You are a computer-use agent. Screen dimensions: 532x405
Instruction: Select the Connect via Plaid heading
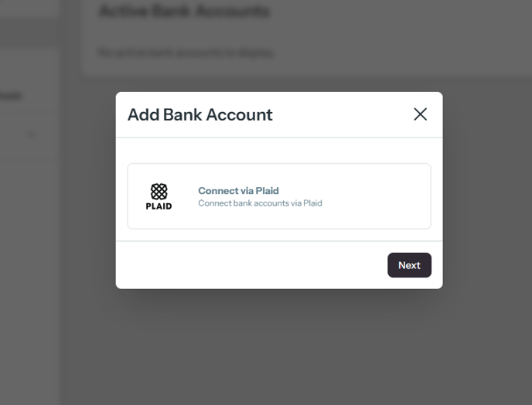click(238, 191)
